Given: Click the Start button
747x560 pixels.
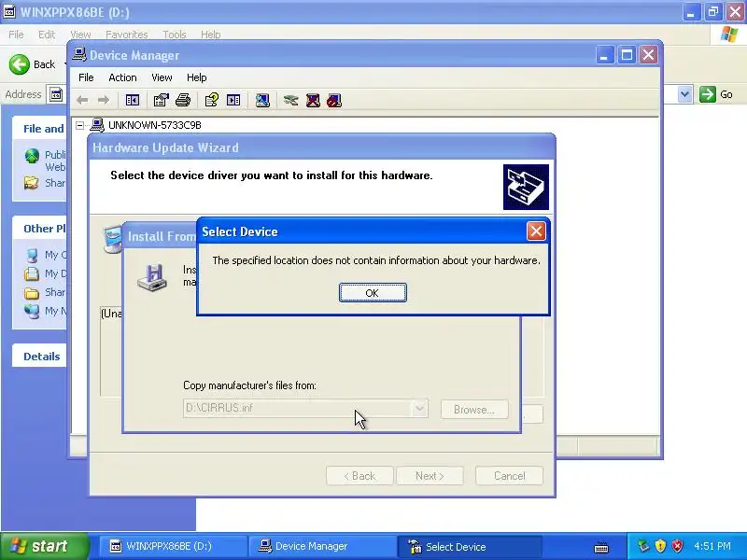Looking at the screenshot, I should coord(44,546).
